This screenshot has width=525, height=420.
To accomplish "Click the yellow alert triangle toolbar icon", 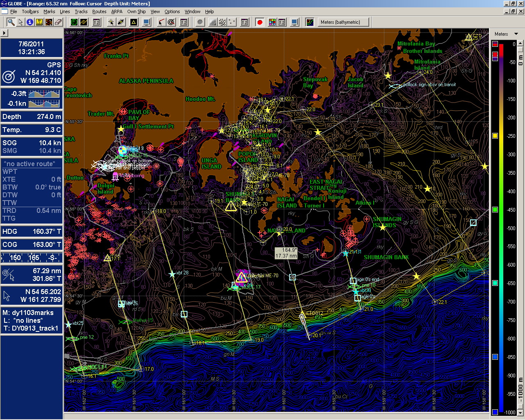I will tap(134, 22).
